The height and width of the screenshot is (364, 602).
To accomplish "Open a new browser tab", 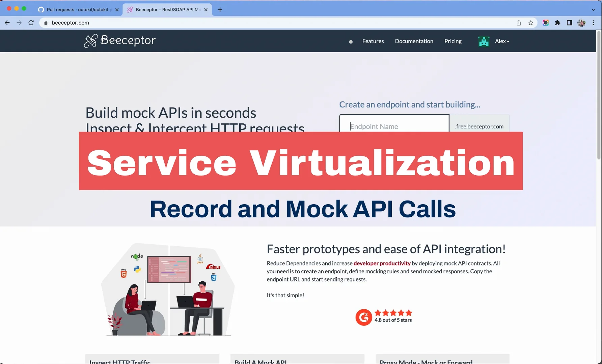I will (x=220, y=9).
